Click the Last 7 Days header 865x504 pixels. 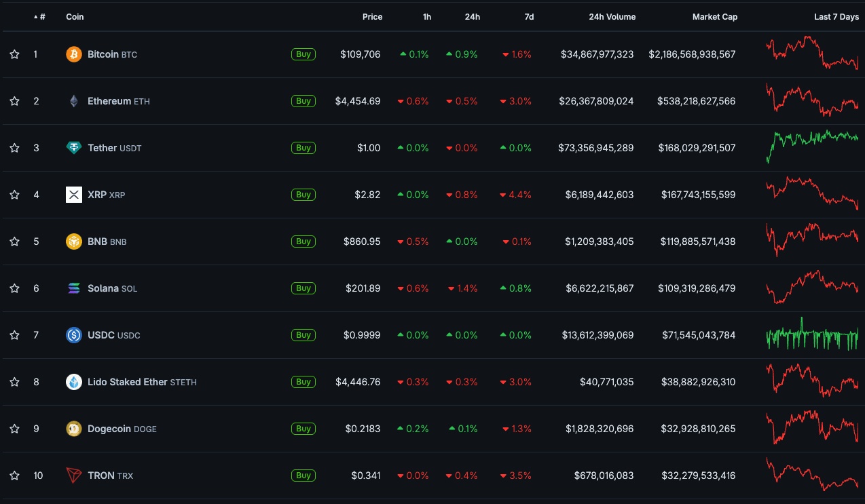click(836, 17)
